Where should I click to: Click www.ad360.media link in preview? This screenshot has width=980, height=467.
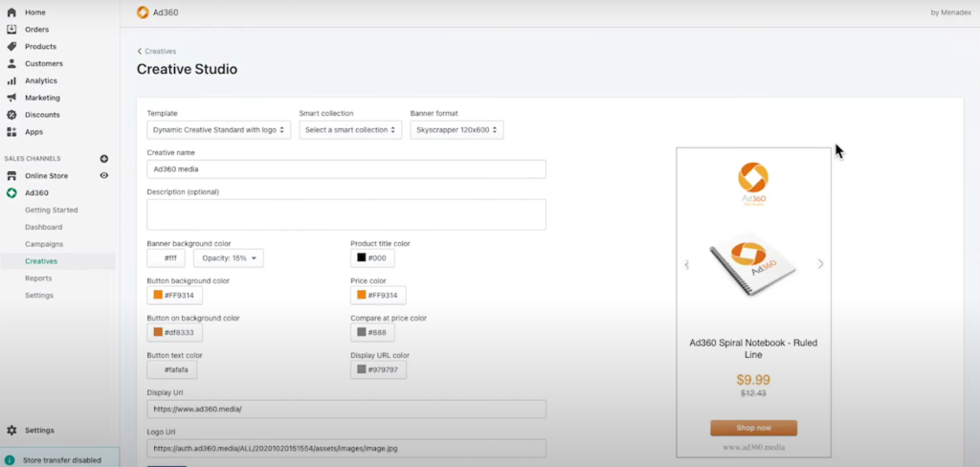pyautogui.click(x=754, y=447)
